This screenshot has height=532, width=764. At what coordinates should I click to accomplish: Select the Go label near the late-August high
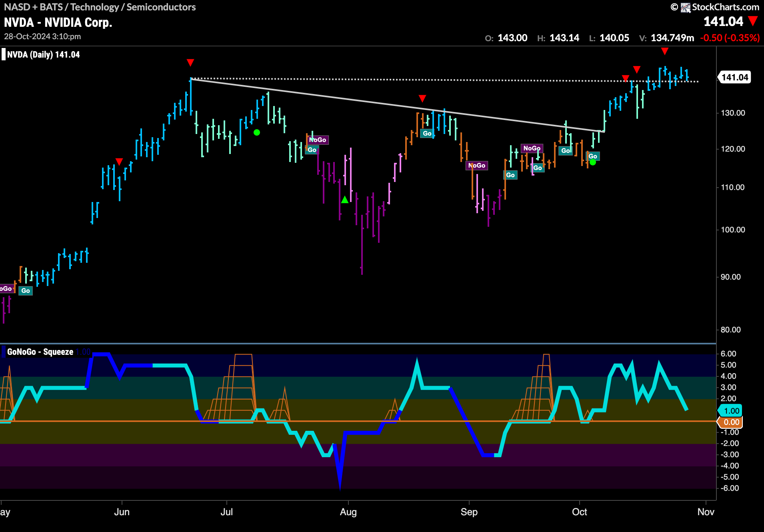[x=427, y=134]
